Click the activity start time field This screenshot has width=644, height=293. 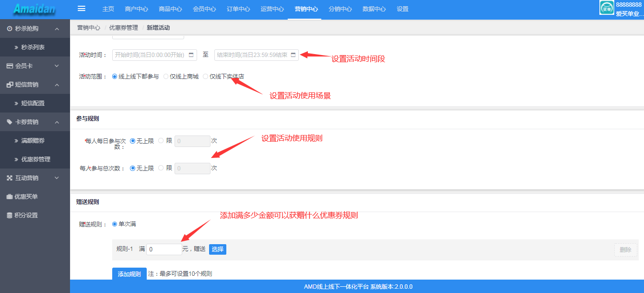[x=154, y=55]
